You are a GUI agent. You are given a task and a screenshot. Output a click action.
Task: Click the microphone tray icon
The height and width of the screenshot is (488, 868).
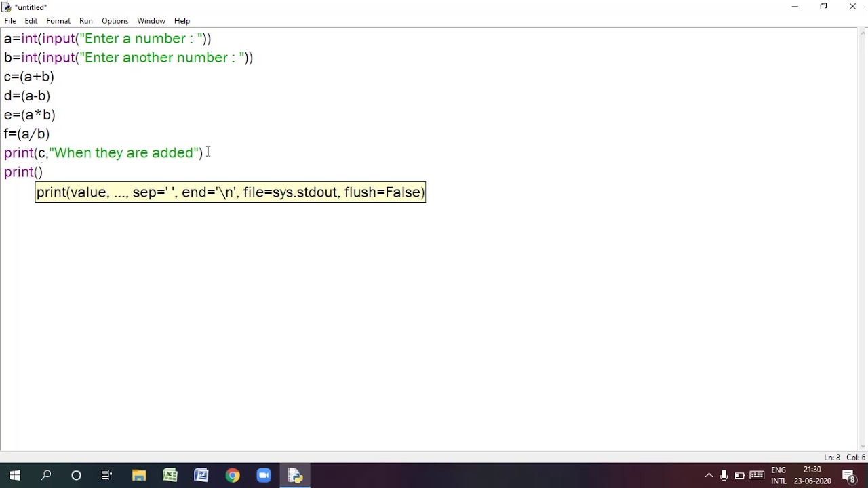[724, 476]
